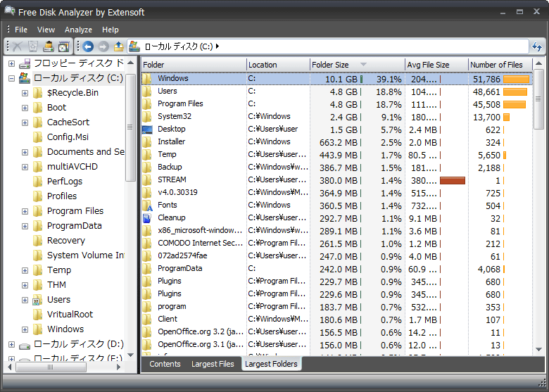The height and width of the screenshot is (392, 549).
Task: Select the System32 row
Action: click(x=337, y=117)
